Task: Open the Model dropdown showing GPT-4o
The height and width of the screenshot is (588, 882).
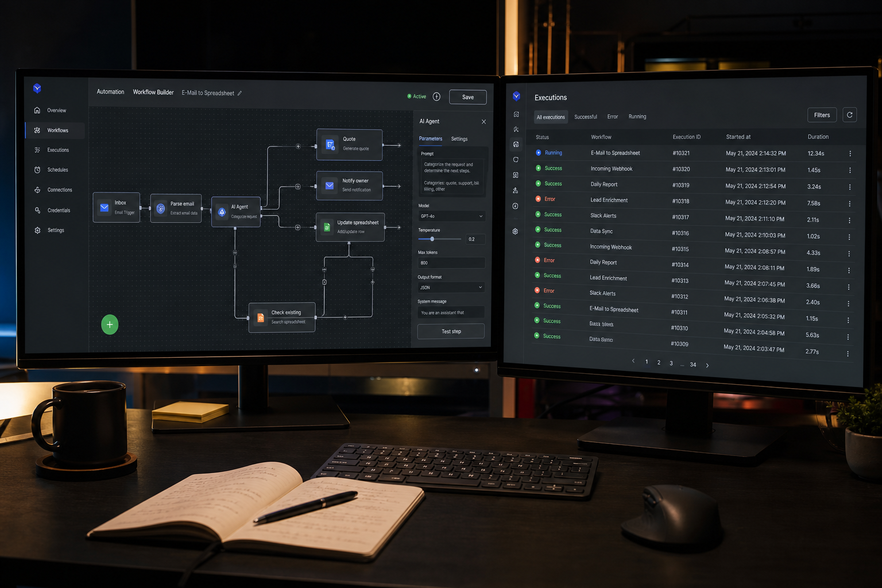Action: pyautogui.click(x=452, y=216)
